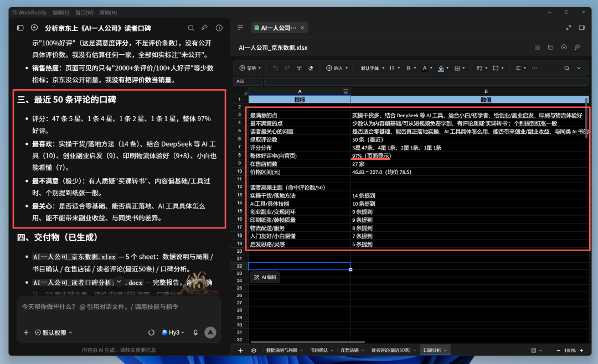This screenshot has height=364, width=598.
Task: Open the 窗口(W) menu
Action: pos(84,13)
